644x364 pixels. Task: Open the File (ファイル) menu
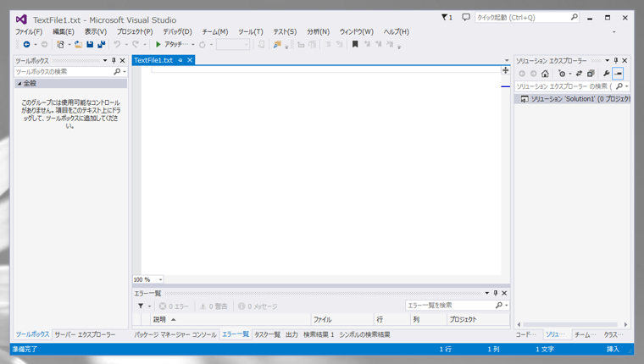click(x=29, y=31)
